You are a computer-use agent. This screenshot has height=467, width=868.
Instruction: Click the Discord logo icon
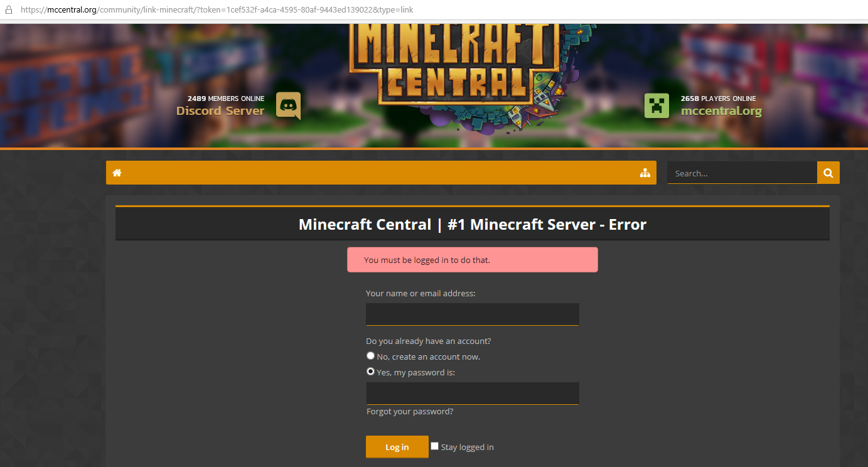click(x=288, y=105)
